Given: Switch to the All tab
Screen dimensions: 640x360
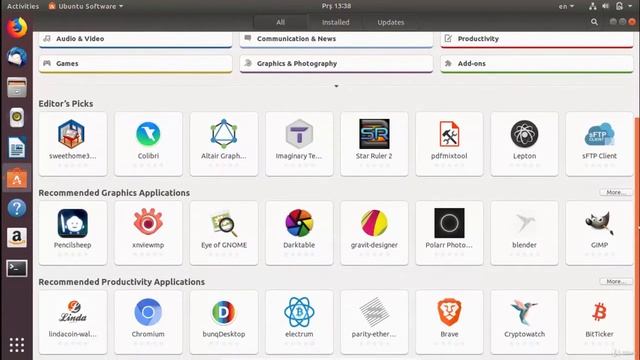Looking at the screenshot, I should point(280,22).
